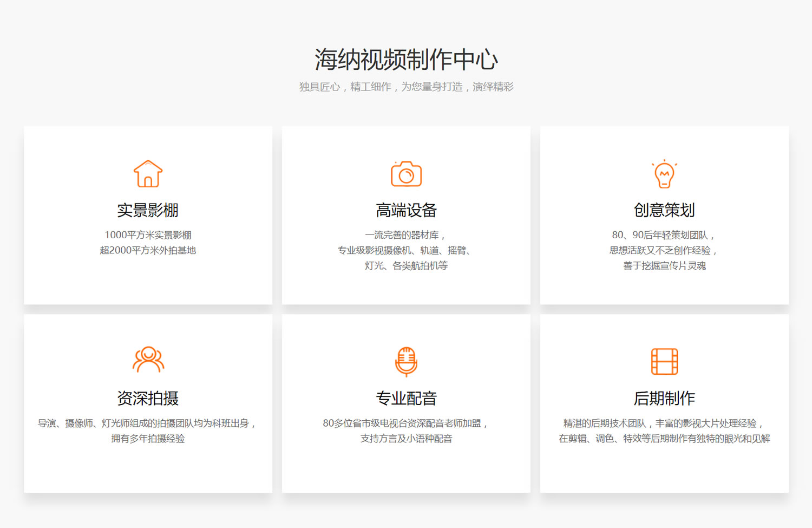Select the 资深拍摄 card title
The width and height of the screenshot is (812, 528).
(x=148, y=398)
